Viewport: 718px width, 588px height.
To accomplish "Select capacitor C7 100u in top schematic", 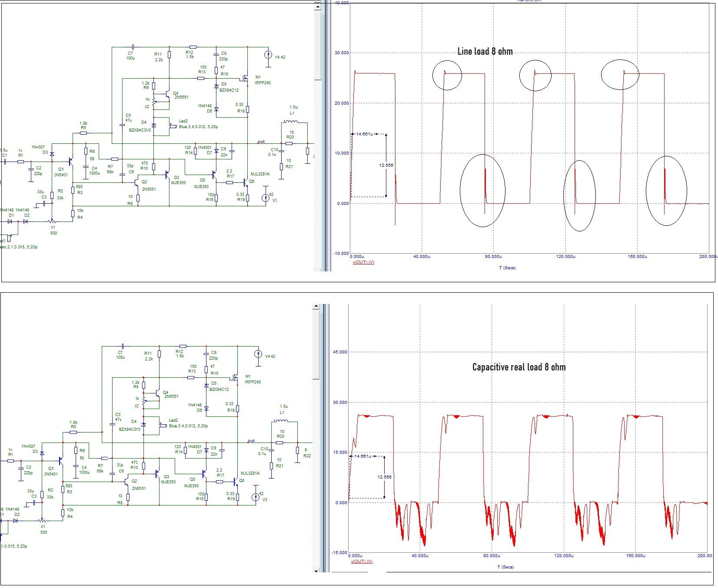I will point(133,46).
